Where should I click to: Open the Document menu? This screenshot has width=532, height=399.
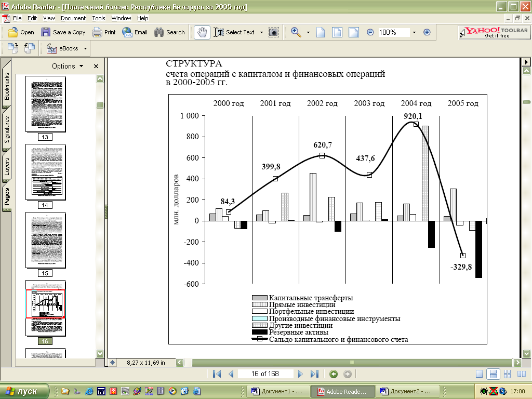[73, 18]
